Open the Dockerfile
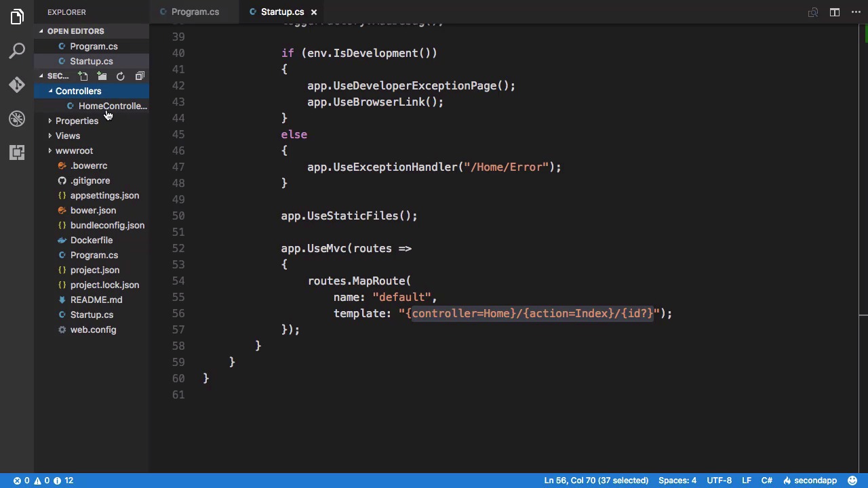The height and width of the screenshot is (488, 868). (91, 240)
